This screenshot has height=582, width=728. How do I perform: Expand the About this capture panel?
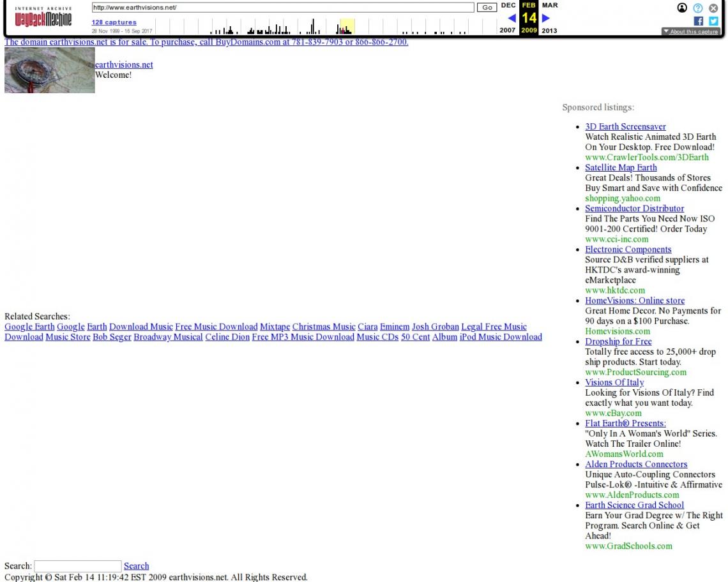click(692, 31)
